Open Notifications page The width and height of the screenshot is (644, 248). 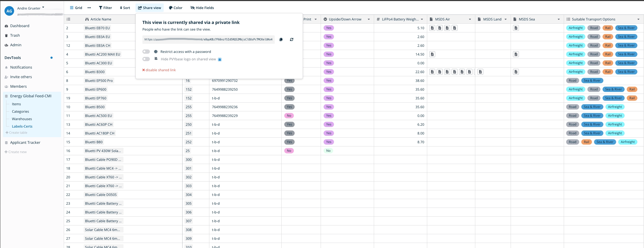21,67
